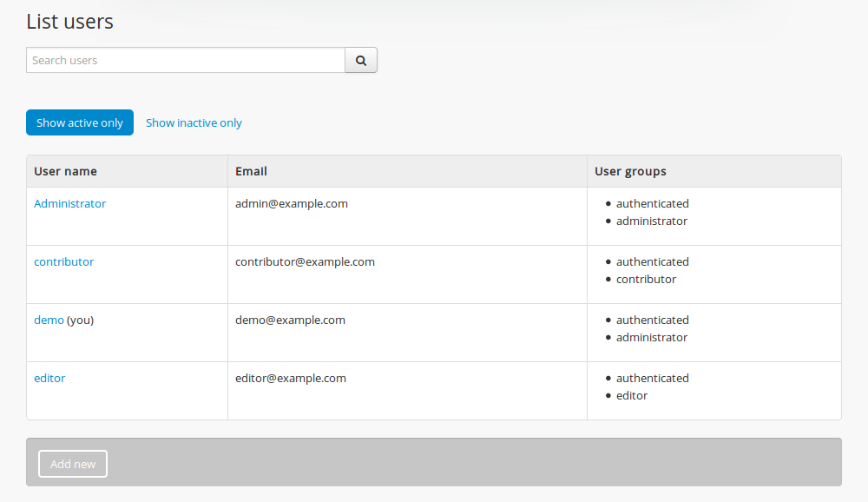
Task: Open the Administrator user profile
Action: point(69,203)
